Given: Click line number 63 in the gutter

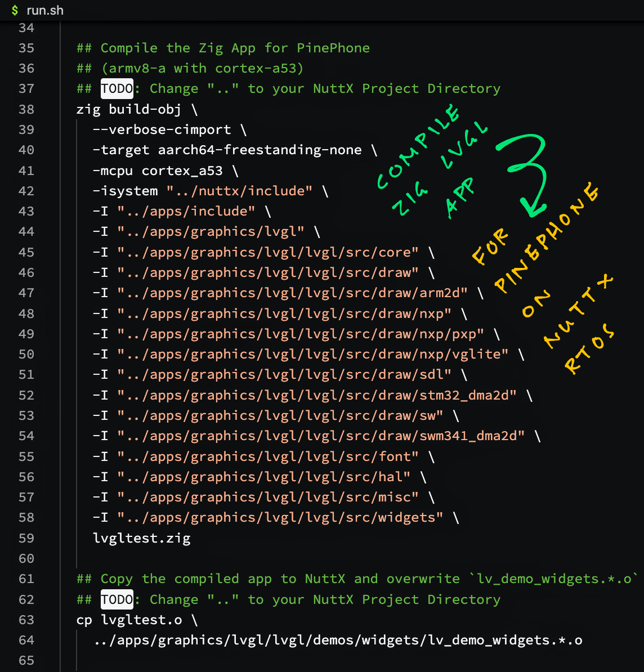Looking at the screenshot, I should click(x=26, y=620).
